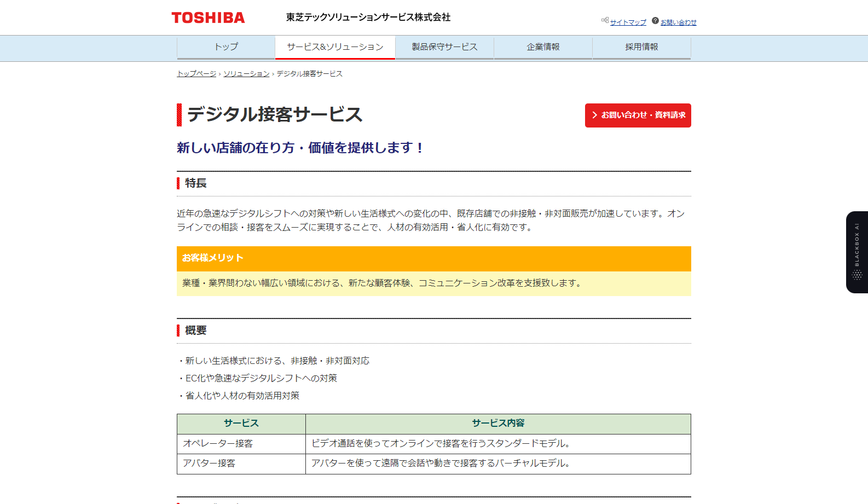
Task: Click the 概要 section heading
Action: click(x=195, y=331)
